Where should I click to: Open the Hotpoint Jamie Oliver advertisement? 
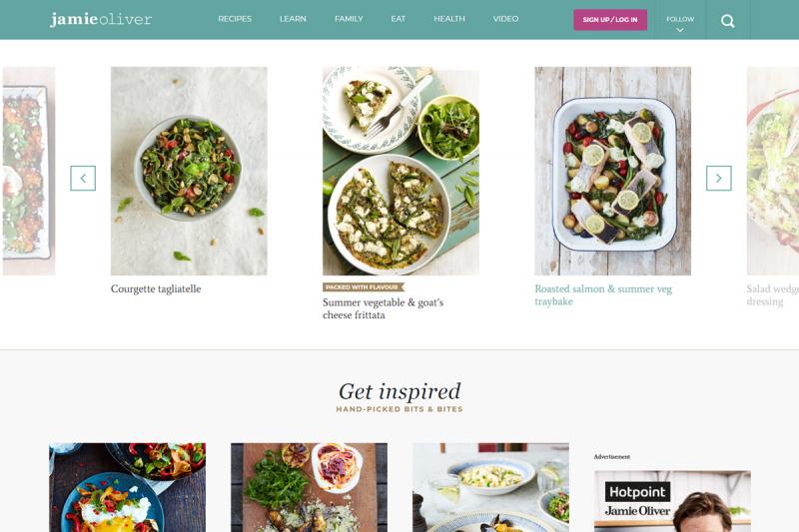[x=672, y=501]
